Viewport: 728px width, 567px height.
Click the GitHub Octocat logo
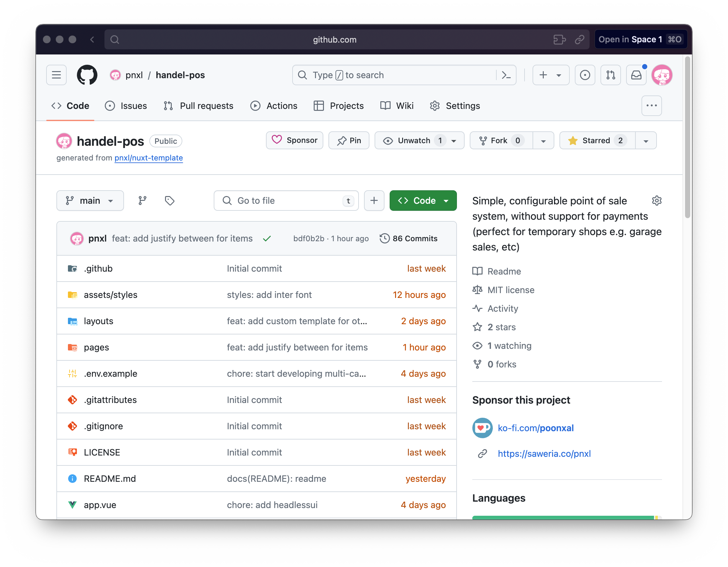[x=87, y=75]
